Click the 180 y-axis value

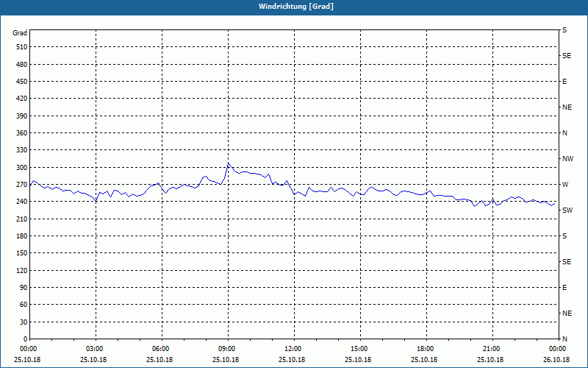point(21,236)
